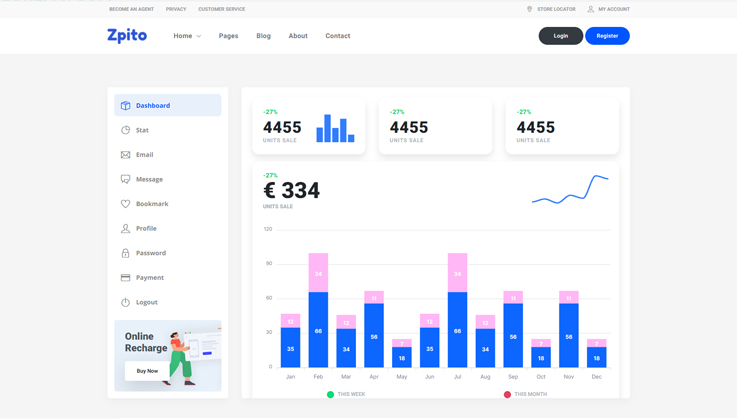Open the Pages navigation menu
The width and height of the screenshot is (737, 419).
click(x=228, y=36)
